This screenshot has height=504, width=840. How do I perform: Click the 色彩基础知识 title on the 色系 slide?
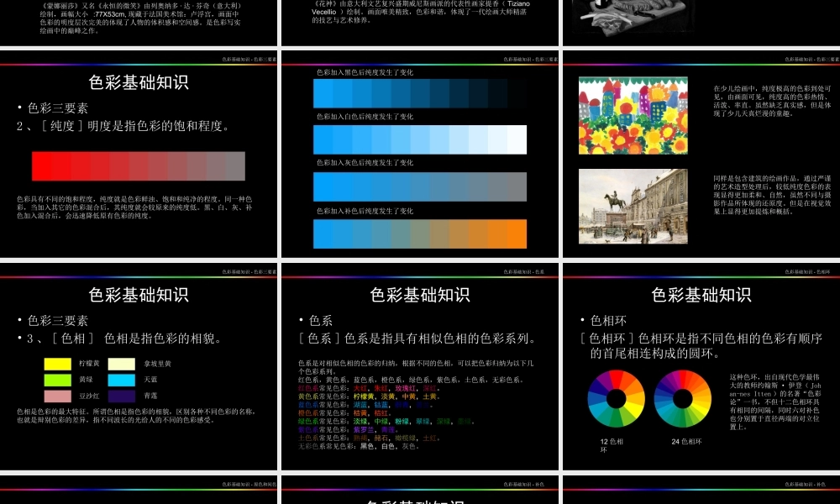(x=420, y=295)
